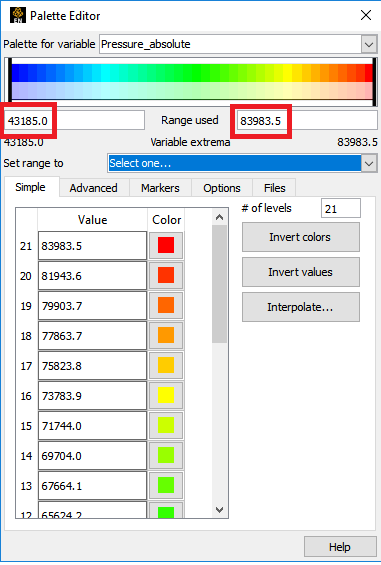Edit the maximum range field 83983.5
Image resolution: width=381 pixels, height=565 pixels.
[307, 121]
